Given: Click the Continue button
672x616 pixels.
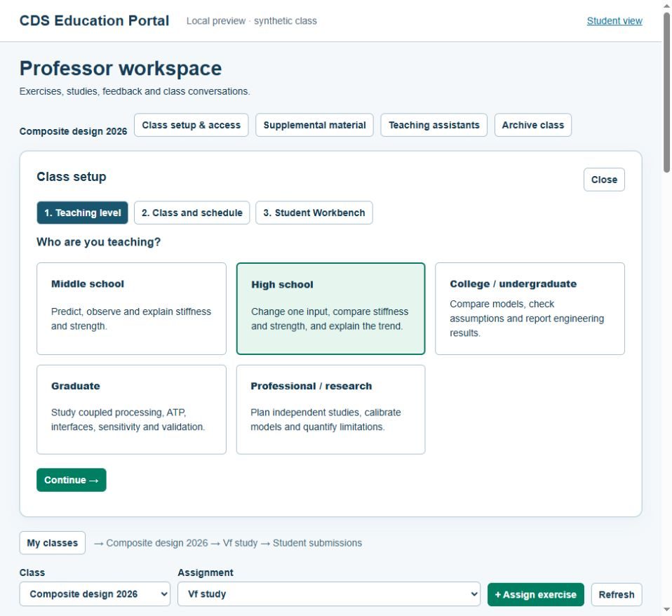Looking at the screenshot, I should pos(72,480).
